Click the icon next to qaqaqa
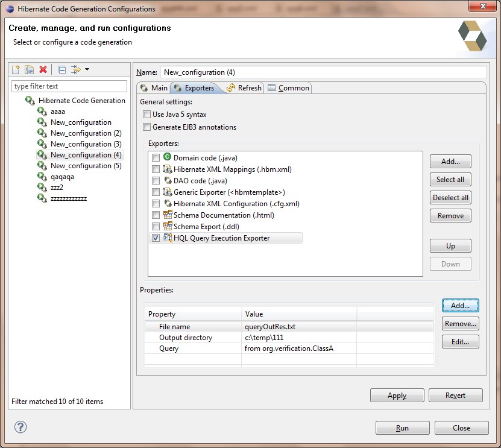Viewport: 501px width, 448px height. click(x=42, y=177)
